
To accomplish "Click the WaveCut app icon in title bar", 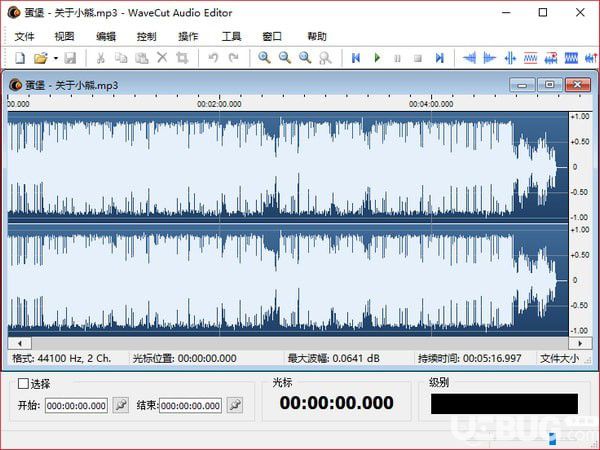I will pos(14,13).
